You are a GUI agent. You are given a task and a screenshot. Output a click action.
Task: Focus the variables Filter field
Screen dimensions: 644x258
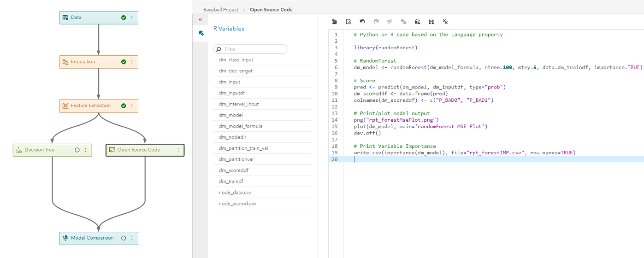250,49
